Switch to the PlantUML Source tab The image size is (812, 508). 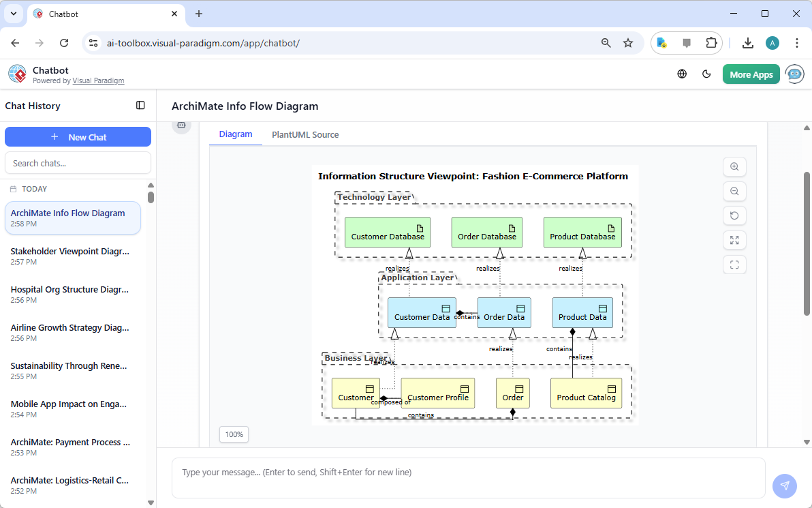(304, 134)
